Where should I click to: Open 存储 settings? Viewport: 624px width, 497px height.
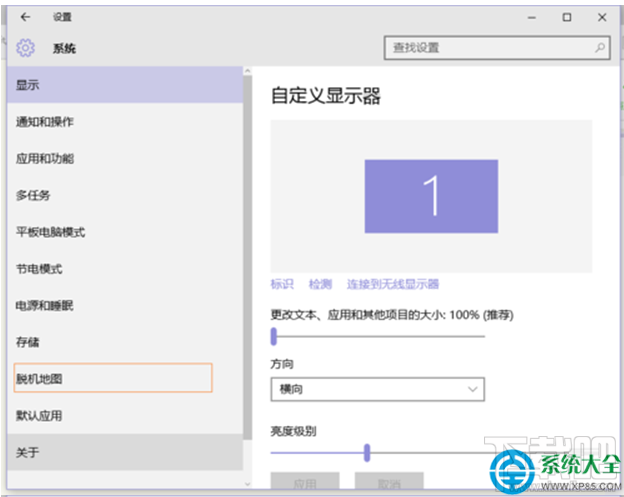click(125, 342)
